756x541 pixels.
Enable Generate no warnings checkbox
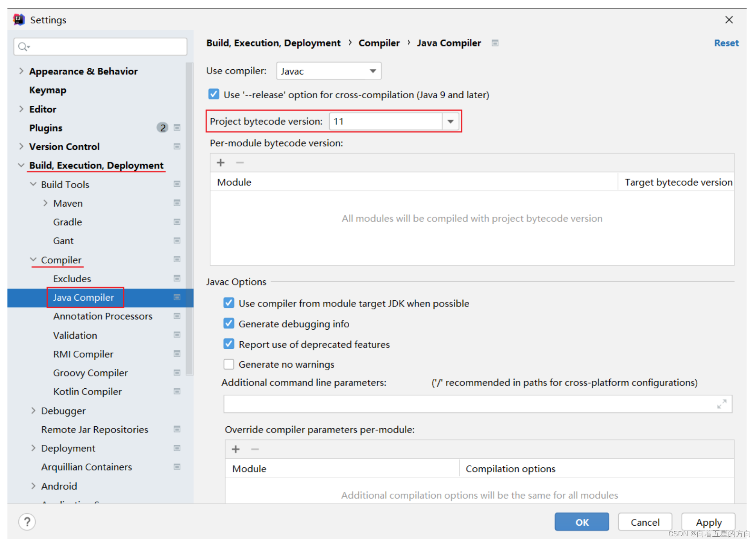(x=229, y=364)
